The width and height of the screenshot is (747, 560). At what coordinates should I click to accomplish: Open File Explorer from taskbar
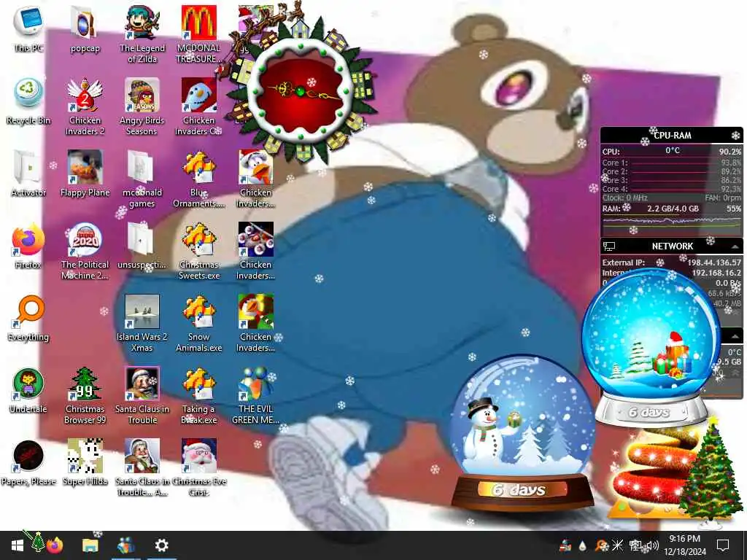pyautogui.click(x=90, y=545)
